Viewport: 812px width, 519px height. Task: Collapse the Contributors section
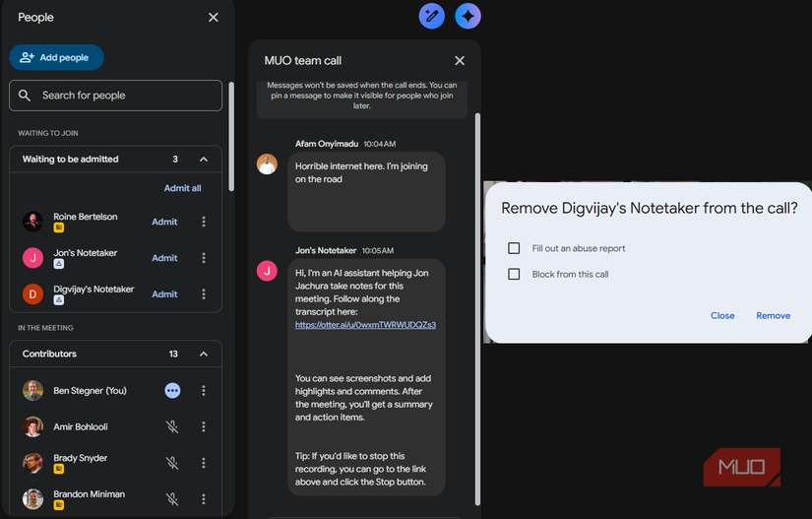[204, 354]
